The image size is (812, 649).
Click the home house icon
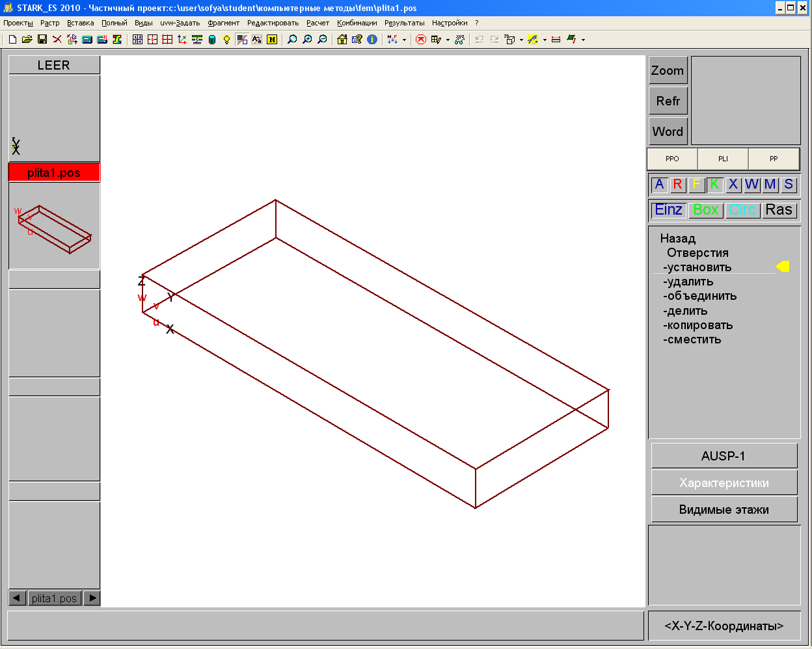click(342, 40)
